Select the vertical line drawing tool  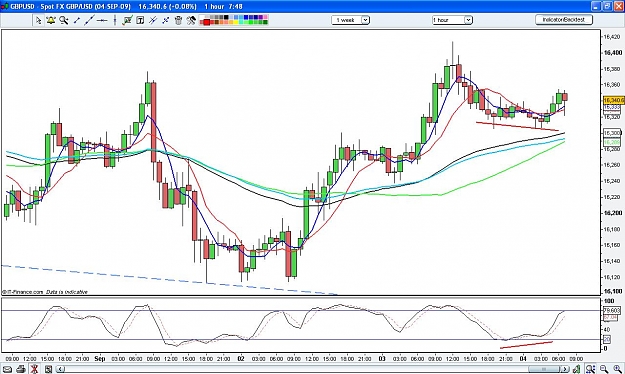pyautogui.click(x=115, y=20)
